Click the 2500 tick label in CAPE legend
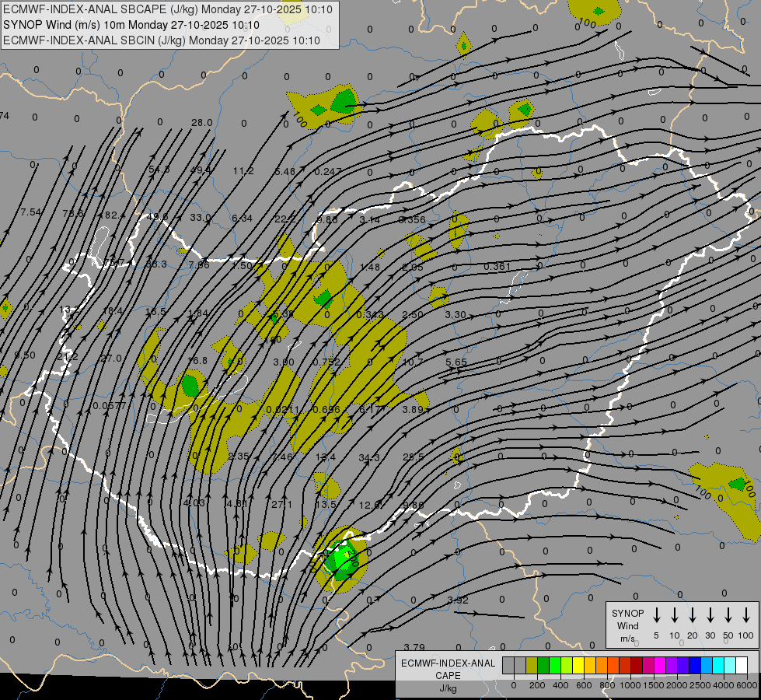 700,685
